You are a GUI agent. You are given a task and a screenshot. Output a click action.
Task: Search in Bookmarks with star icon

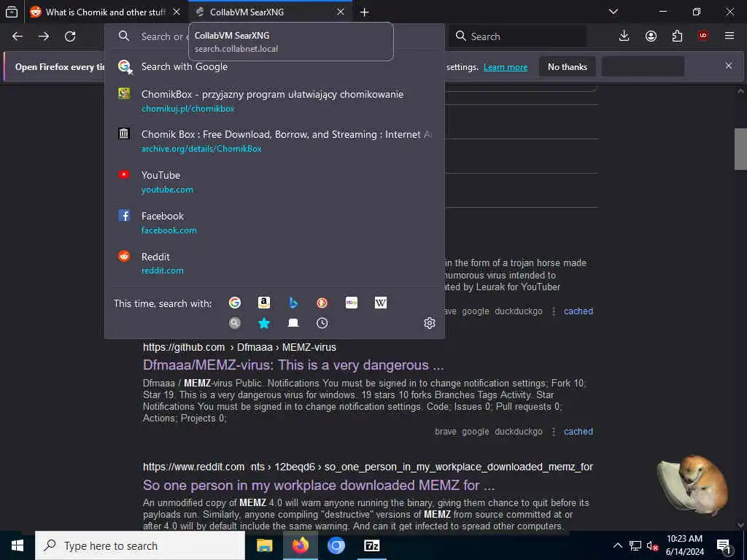tap(264, 323)
